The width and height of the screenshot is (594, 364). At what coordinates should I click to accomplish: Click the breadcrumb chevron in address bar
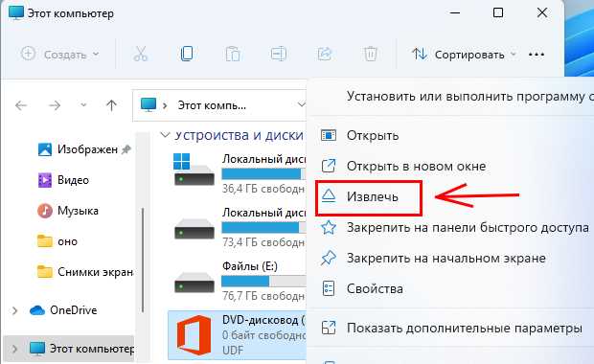(x=165, y=105)
